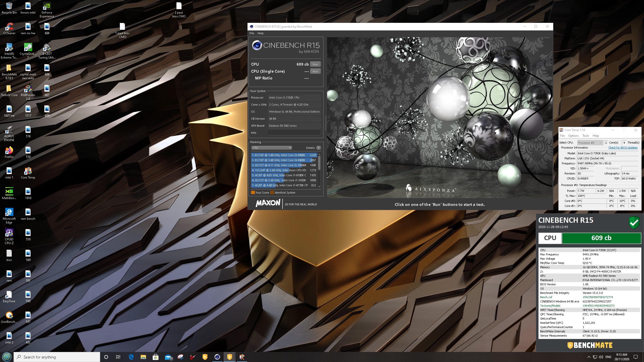Open the CPU ranking dropdown
The image size is (644, 362).
point(271,148)
